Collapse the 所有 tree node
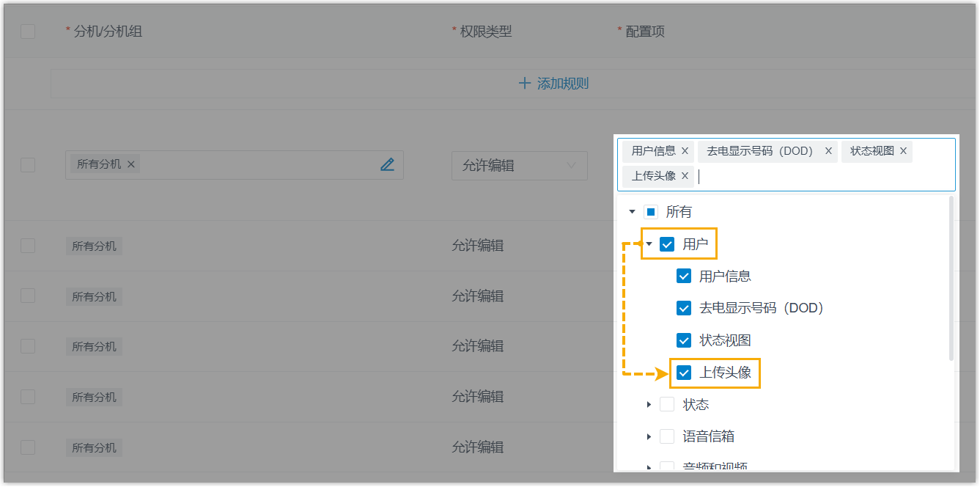Image resolution: width=980 pixels, height=487 pixels. tap(632, 212)
